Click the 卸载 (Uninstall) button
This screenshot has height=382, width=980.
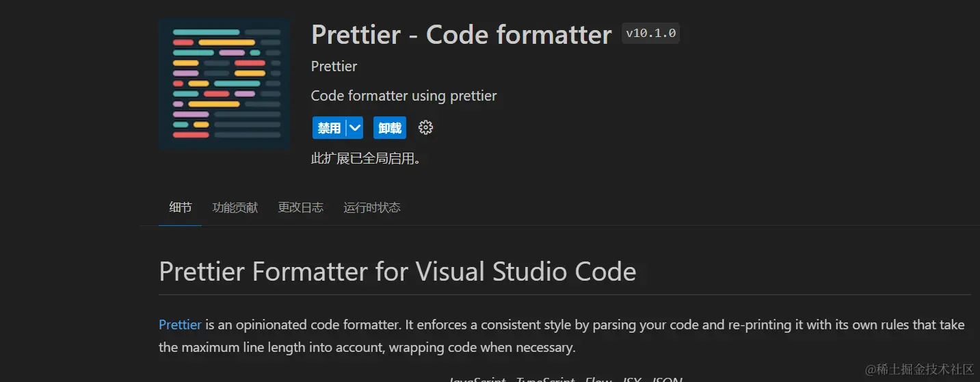[390, 128]
